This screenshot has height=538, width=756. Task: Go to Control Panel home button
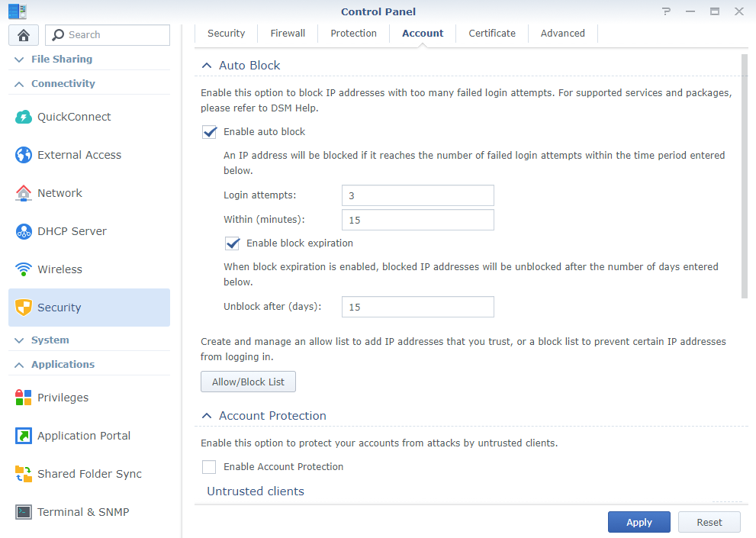(x=24, y=35)
